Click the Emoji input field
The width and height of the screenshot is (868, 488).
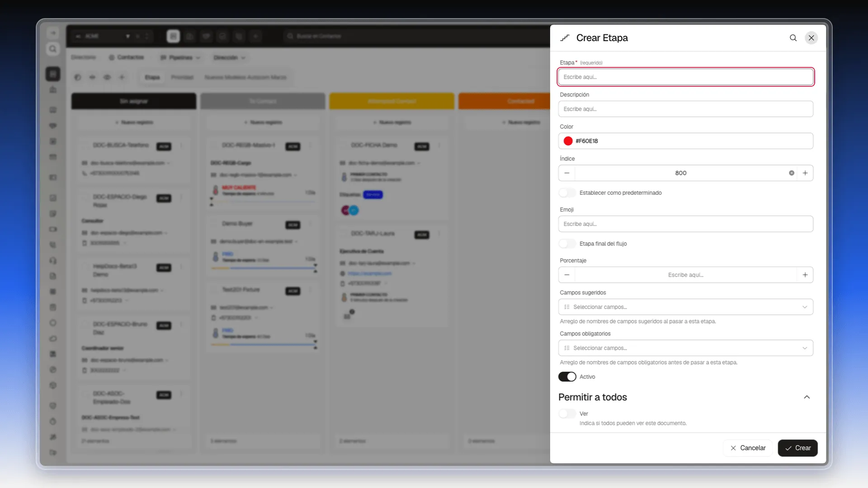click(685, 224)
